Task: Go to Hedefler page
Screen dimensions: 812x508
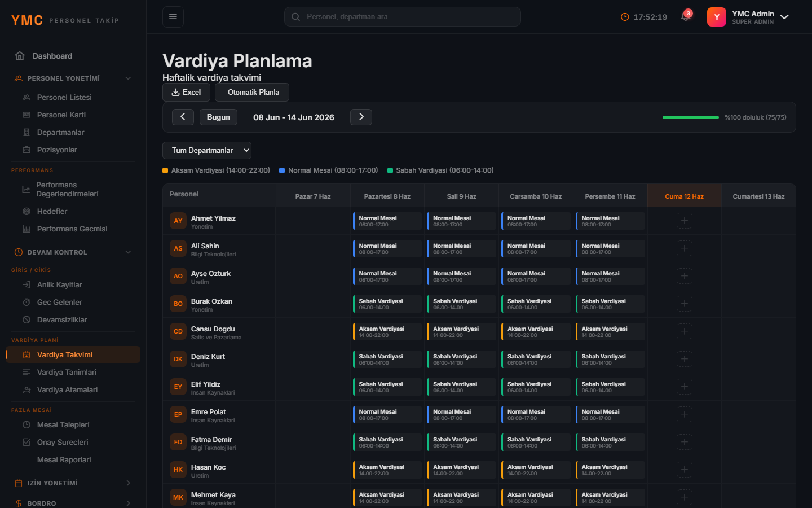Action: click(x=52, y=211)
